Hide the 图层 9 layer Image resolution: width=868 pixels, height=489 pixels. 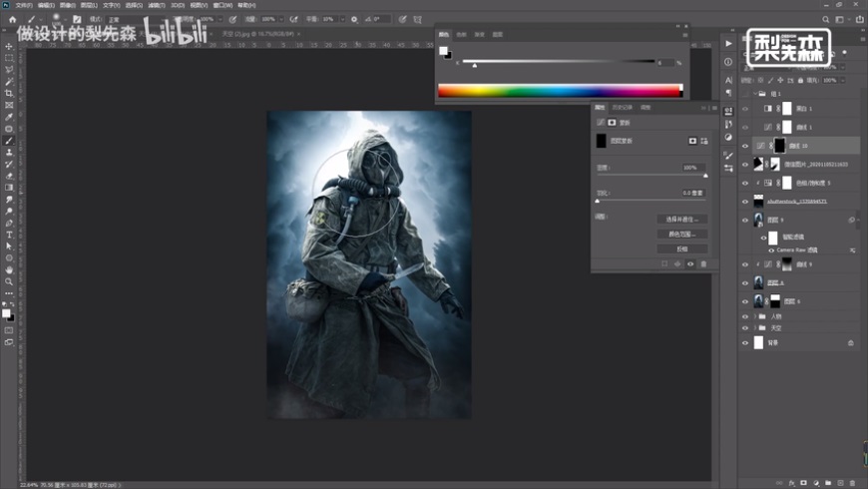click(x=745, y=220)
